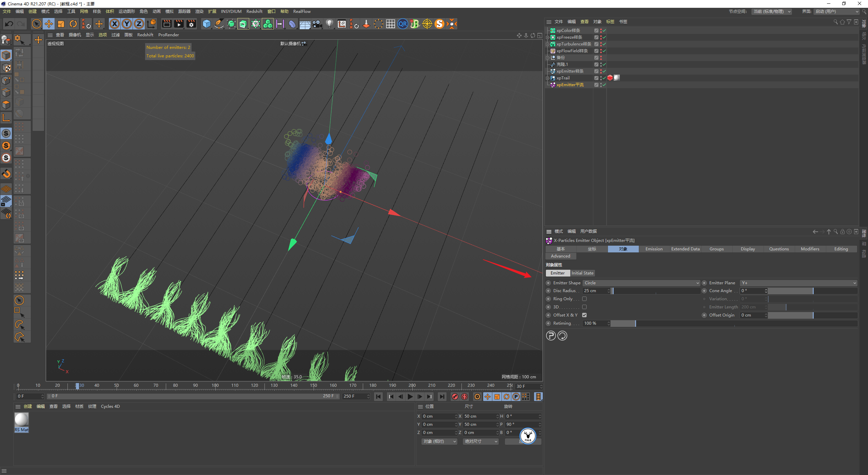Click the Initial State button
The width and height of the screenshot is (868, 475).
coord(582,273)
